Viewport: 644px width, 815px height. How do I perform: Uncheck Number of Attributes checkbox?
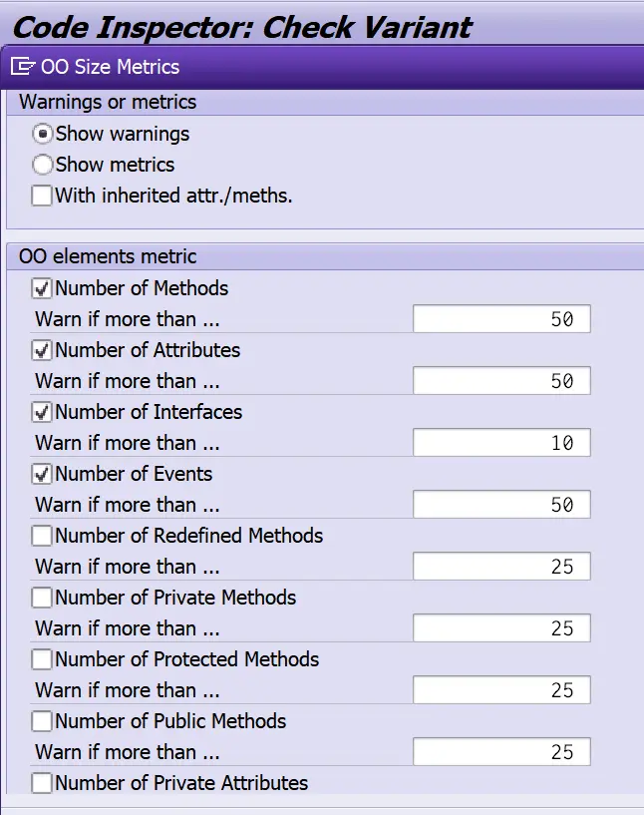[42, 350]
